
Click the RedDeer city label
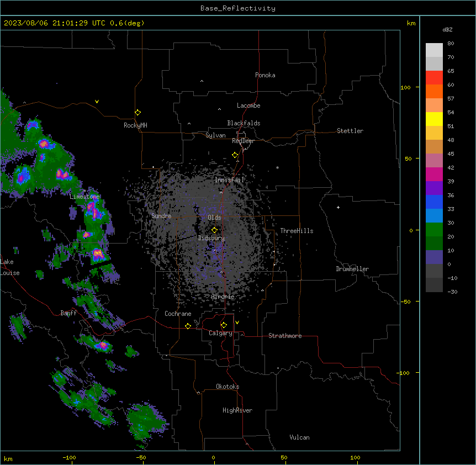(x=243, y=141)
